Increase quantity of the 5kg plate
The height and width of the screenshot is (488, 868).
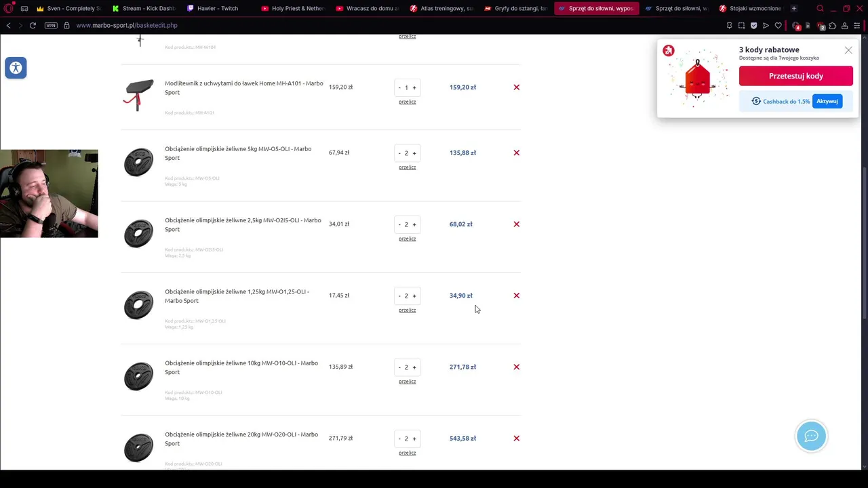[414, 153]
